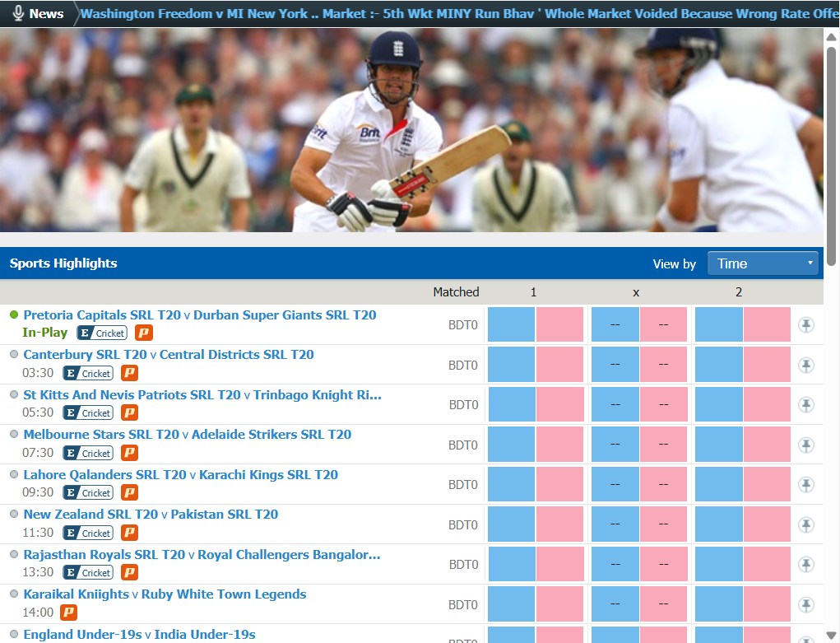The height and width of the screenshot is (643, 840).
Task: Click the 03:30 start time
Action: tap(38, 373)
